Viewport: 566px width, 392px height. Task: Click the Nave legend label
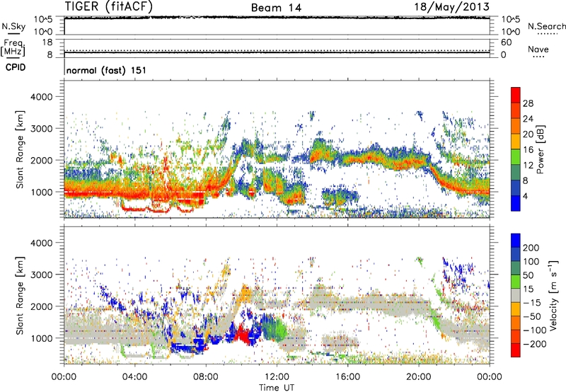pos(538,50)
